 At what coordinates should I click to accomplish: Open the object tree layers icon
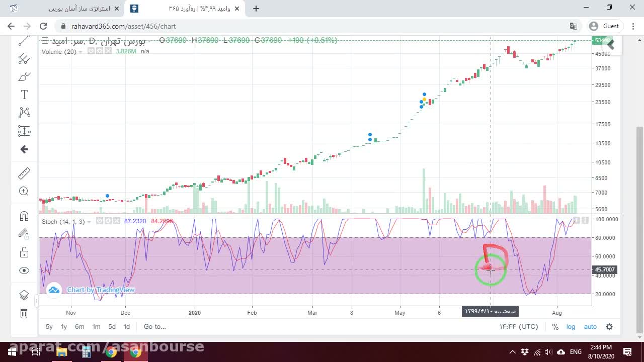(24, 295)
